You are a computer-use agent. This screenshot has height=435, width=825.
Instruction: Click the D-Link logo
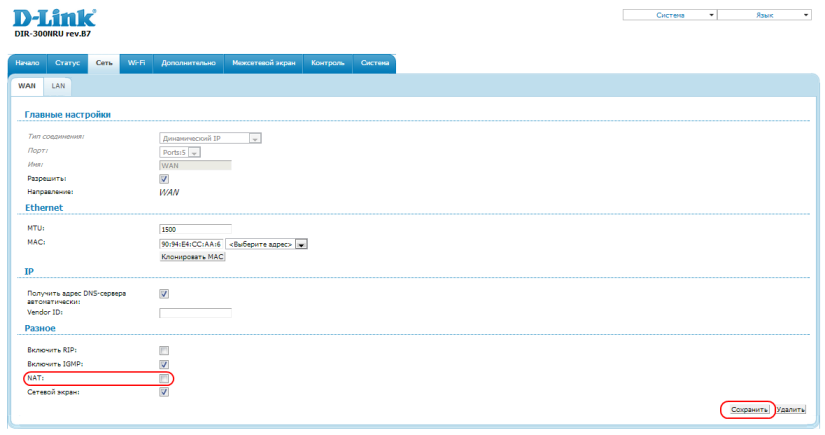56,20
